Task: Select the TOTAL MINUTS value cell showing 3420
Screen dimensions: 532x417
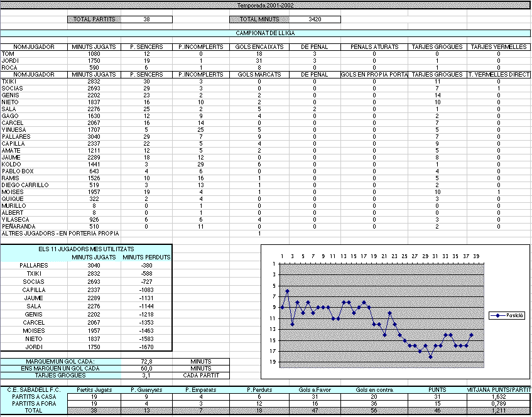Action: point(315,19)
